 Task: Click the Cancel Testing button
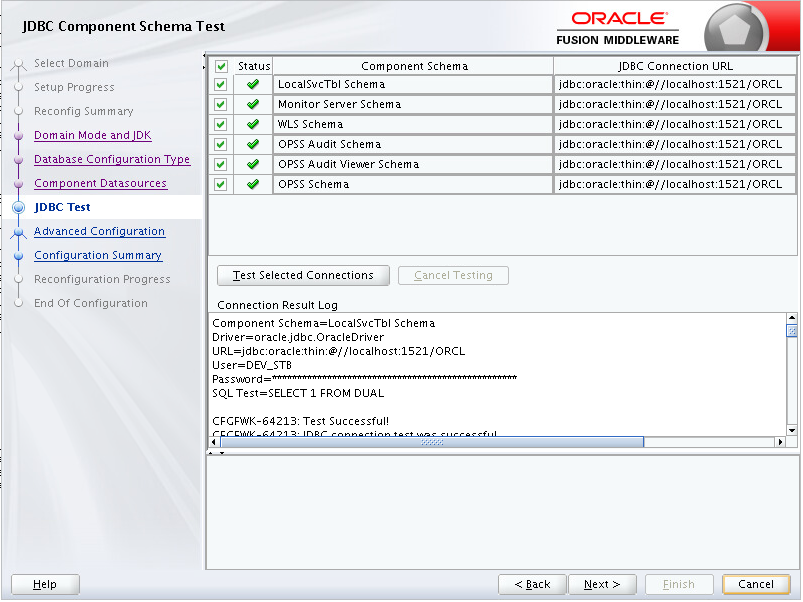click(453, 275)
